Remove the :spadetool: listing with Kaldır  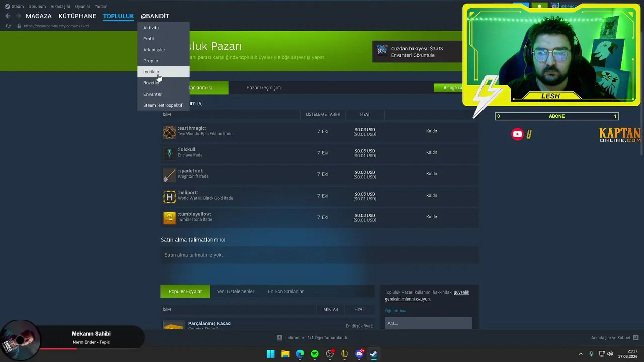432,174
